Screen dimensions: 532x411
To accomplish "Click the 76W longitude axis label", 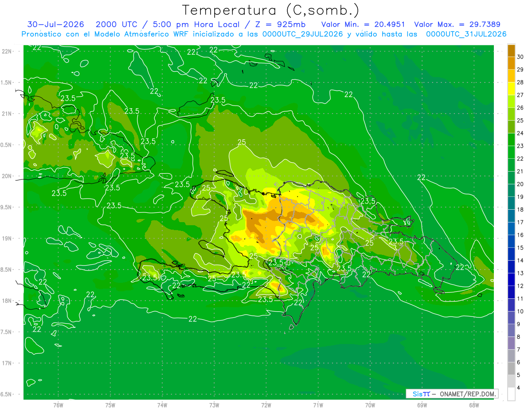I will tap(58, 405).
